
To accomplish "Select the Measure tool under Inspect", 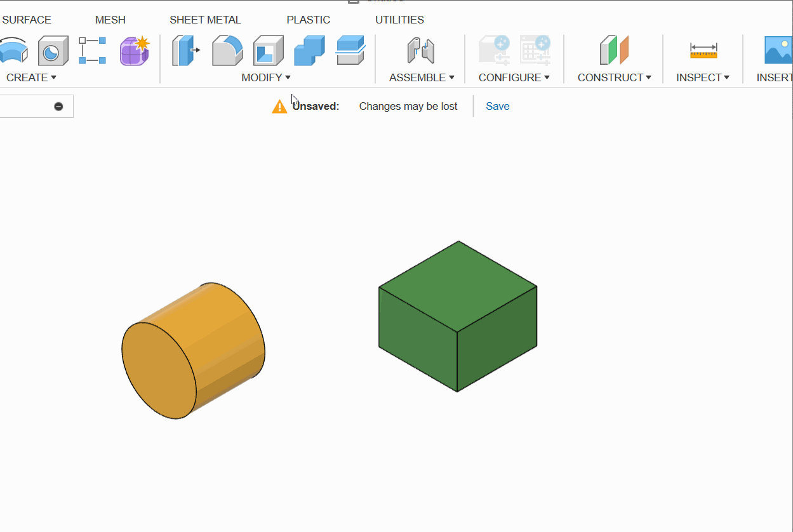I will point(703,51).
